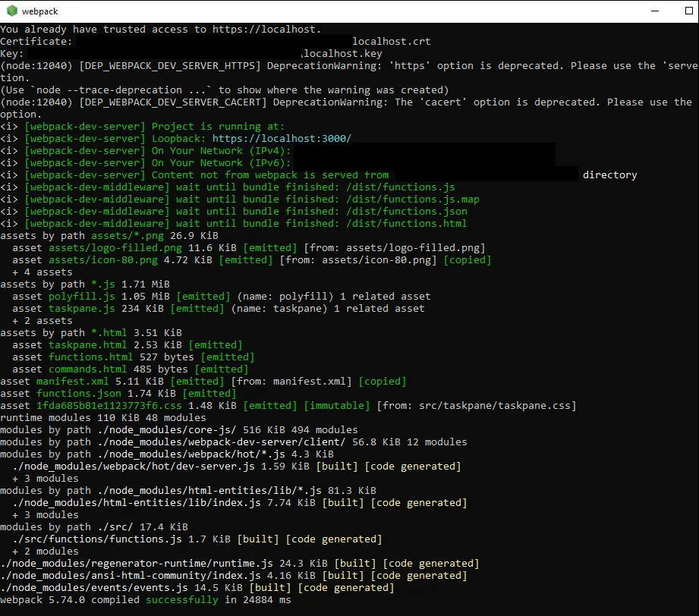
Task: Click "./node_modules/core-js/" path
Action: (x=167, y=429)
